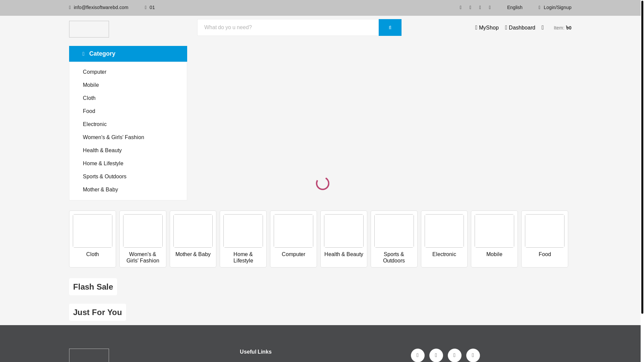Open the third footer social icon
The image size is (644, 362).
click(454, 355)
